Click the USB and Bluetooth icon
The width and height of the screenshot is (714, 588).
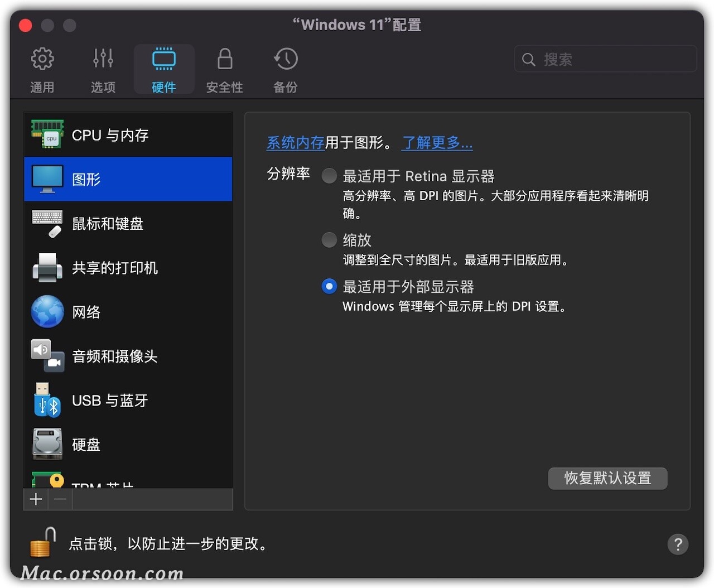click(x=47, y=400)
